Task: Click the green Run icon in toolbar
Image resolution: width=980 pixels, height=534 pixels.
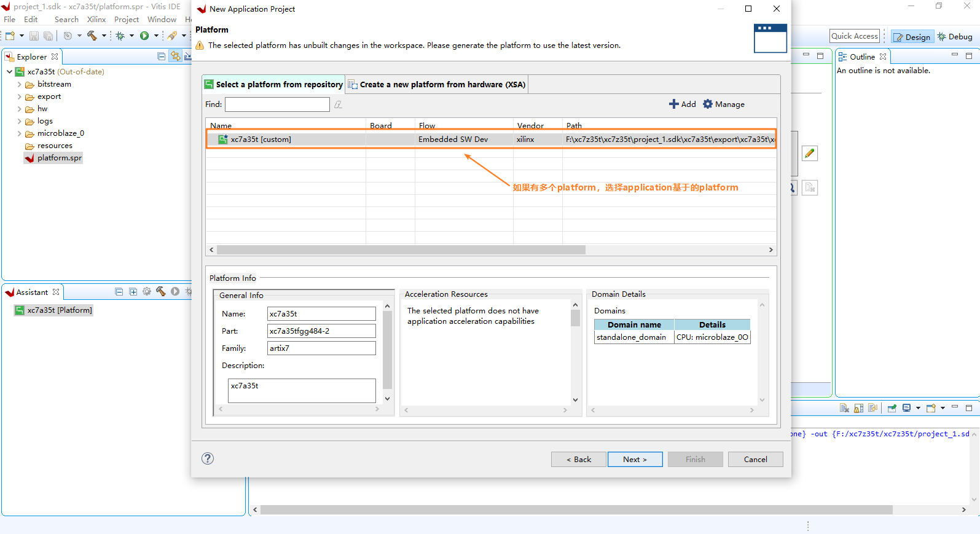Action: [144, 36]
